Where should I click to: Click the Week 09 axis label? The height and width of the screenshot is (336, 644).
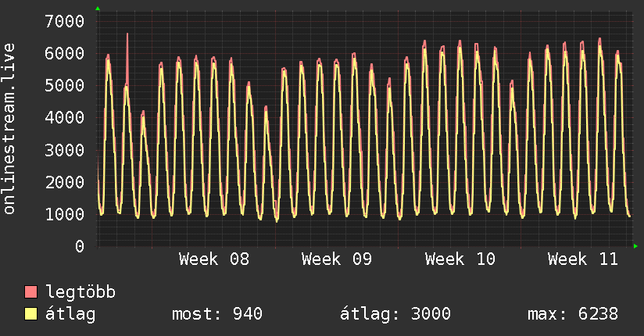coord(337,259)
